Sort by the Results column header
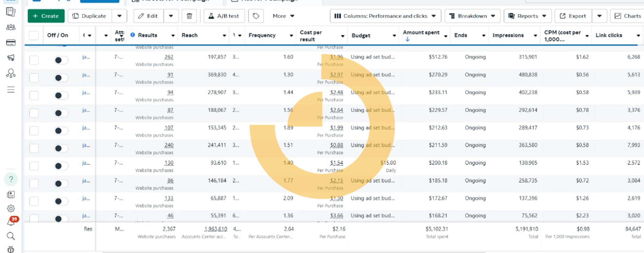This screenshot has width=644, height=253. 147,35
